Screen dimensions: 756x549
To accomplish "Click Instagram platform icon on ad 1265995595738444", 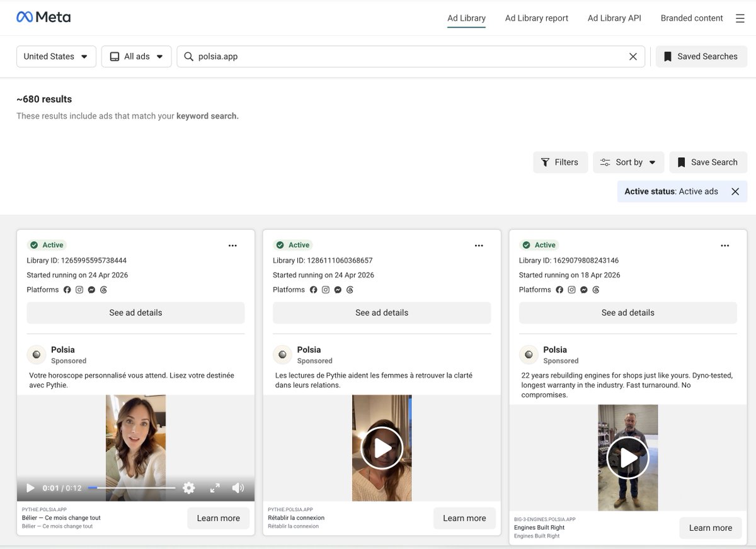I will point(79,290).
